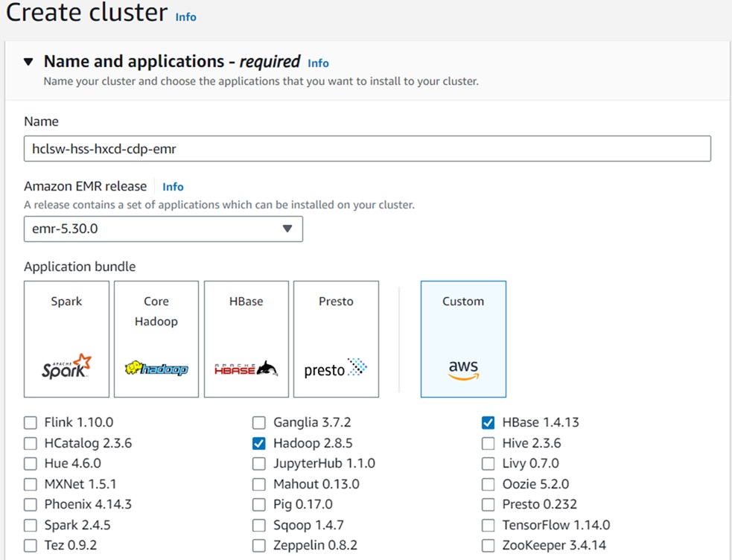Click the cluster Name input field
The height and width of the screenshot is (560, 732).
(367, 148)
